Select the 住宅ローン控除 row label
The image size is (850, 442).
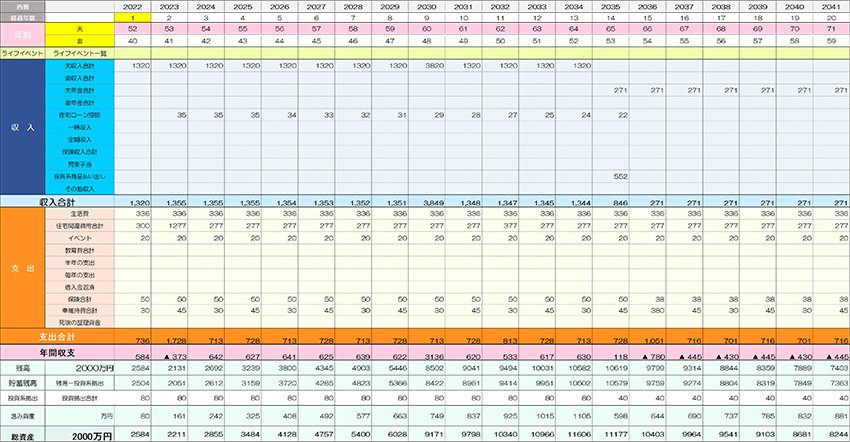click(79, 115)
